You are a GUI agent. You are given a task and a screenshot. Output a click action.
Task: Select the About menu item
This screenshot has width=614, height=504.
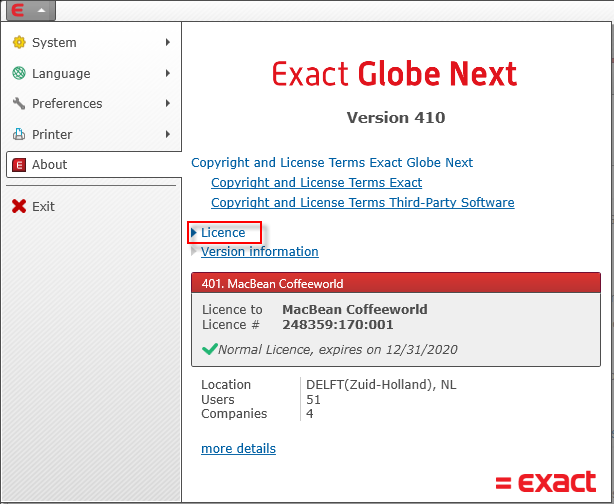pyautogui.click(x=94, y=164)
